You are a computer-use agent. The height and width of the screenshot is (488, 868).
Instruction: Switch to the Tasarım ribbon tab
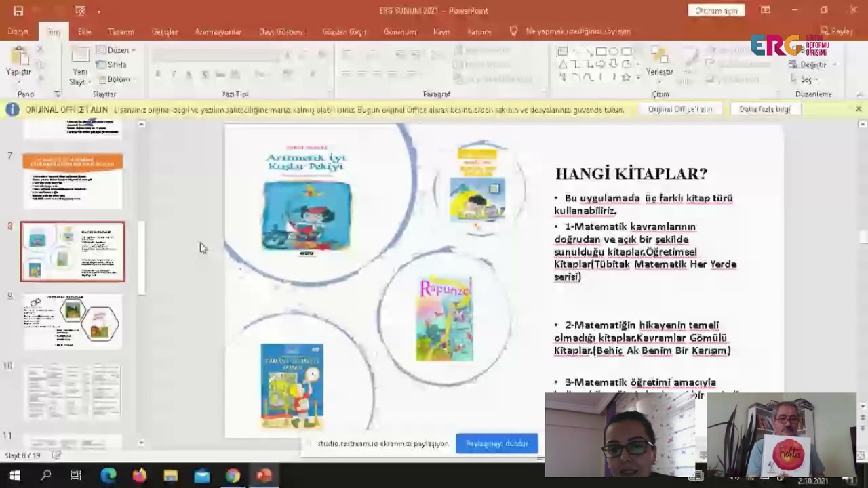(121, 32)
